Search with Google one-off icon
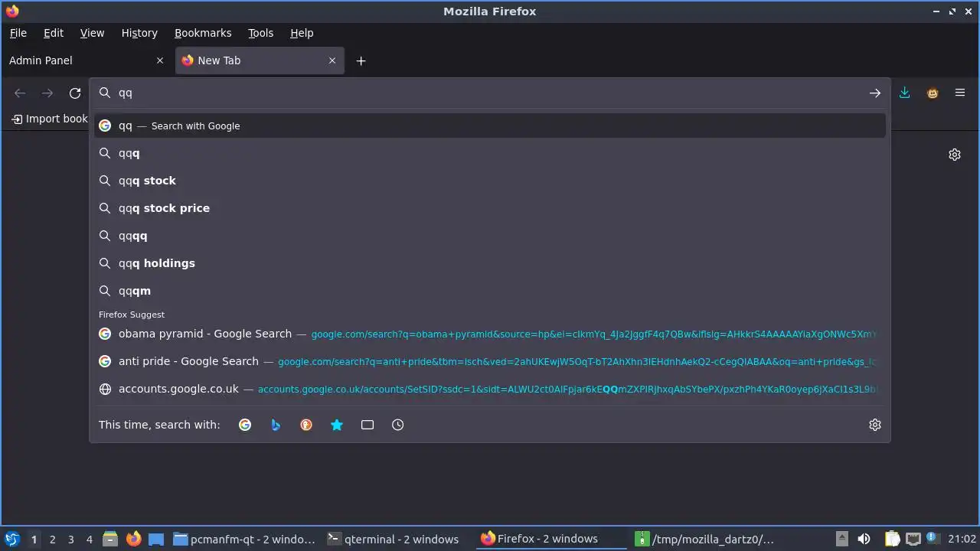 click(245, 425)
